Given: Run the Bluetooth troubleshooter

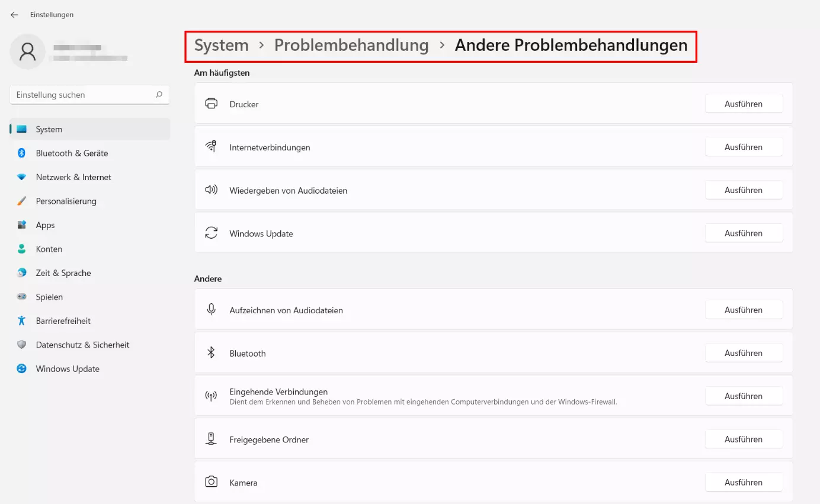Looking at the screenshot, I should [744, 353].
